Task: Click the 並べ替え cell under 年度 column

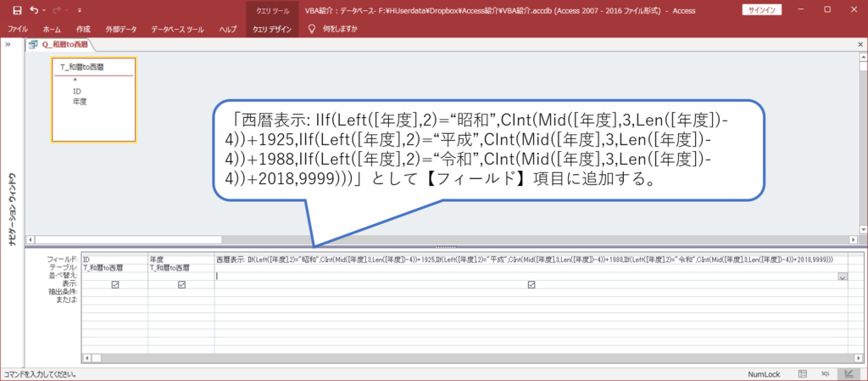Action: pos(181,276)
